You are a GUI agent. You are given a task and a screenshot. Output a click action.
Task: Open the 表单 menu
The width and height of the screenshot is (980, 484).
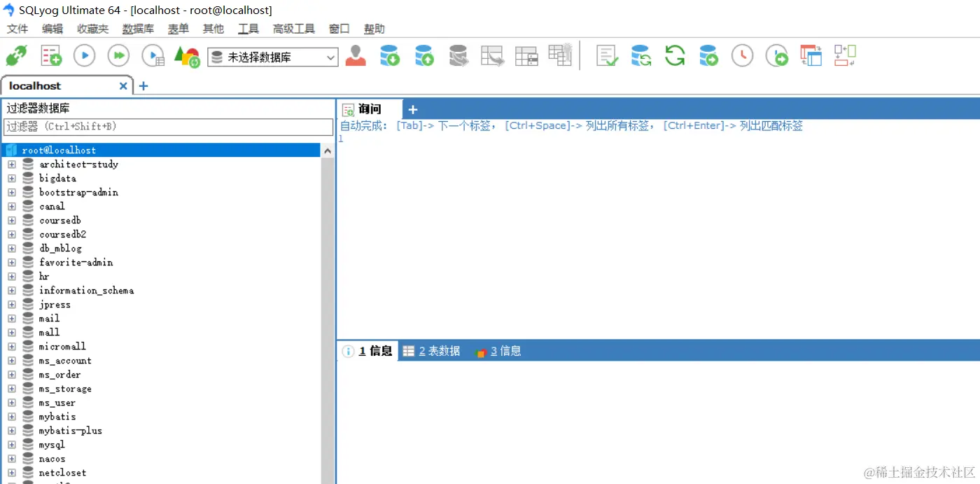click(x=178, y=29)
